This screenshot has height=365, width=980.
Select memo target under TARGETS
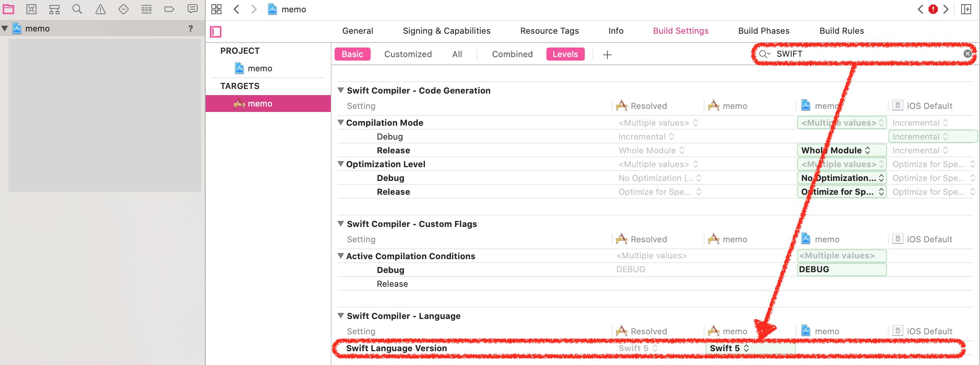tap(268, 104)
